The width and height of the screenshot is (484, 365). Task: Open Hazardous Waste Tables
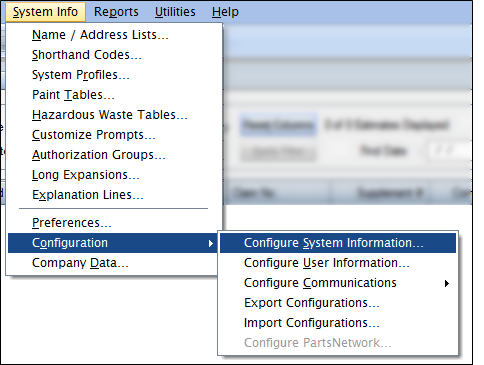[x=115, y=115]
